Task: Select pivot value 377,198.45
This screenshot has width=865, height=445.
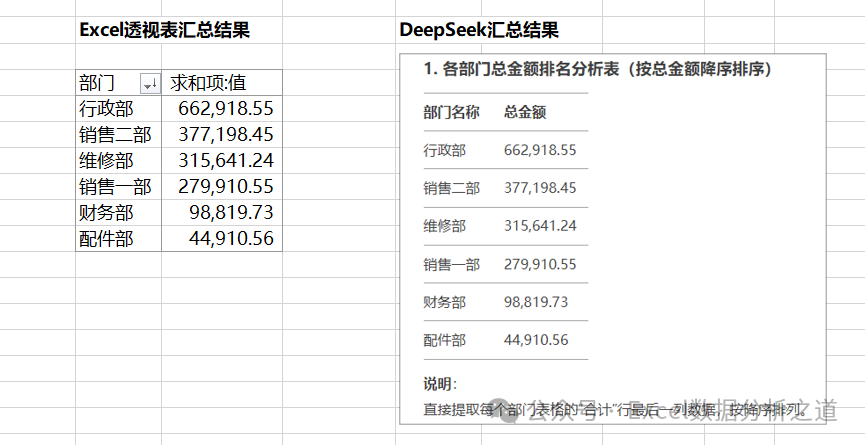Action: (222, 134)
